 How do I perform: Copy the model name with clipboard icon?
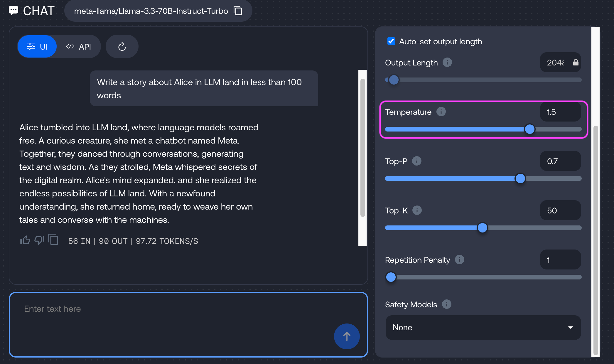238,11
